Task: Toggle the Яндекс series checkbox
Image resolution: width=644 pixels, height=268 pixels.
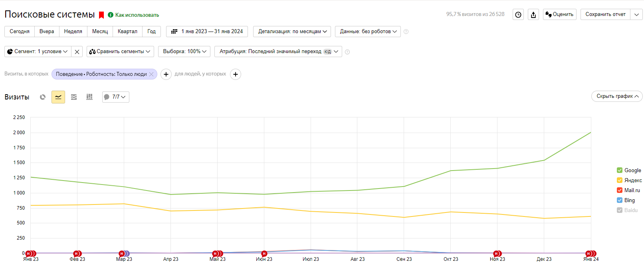Action: click(620, 180)
